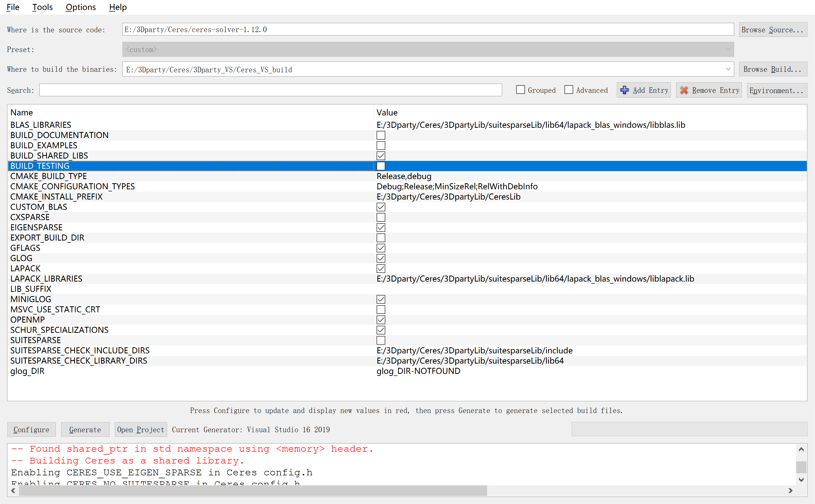Click the blue plus Add Entry icon

[624, 90]
